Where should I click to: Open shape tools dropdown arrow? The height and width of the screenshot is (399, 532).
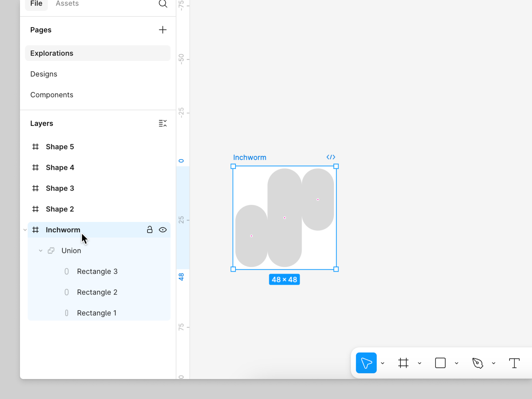click(457, 363)
